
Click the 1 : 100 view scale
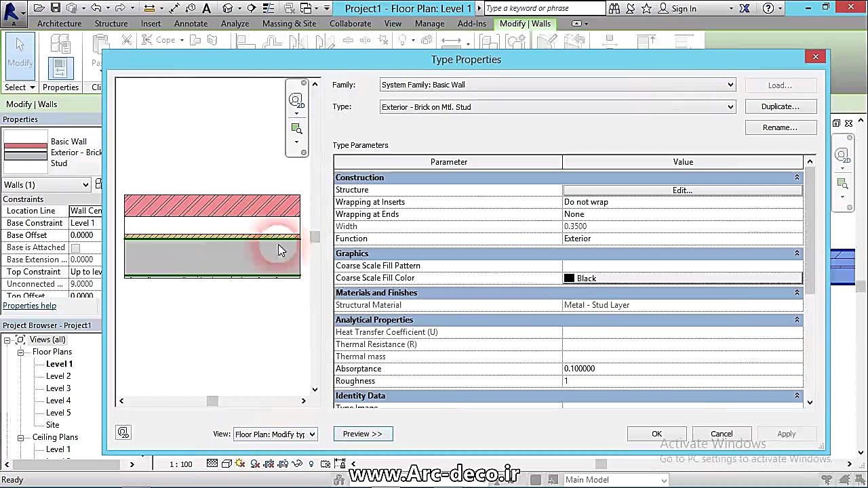180,464
